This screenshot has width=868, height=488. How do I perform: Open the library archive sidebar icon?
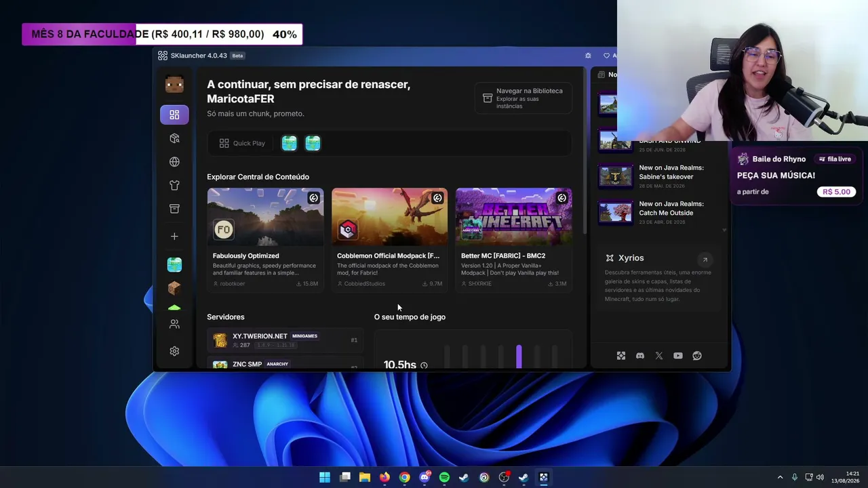pyautogui.click(x=174, y=209)
